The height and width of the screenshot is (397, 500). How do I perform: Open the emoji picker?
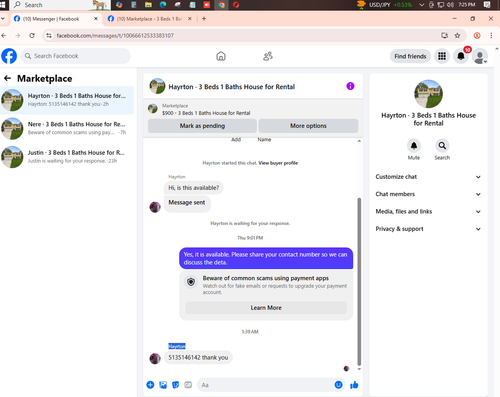pos(338,385)
